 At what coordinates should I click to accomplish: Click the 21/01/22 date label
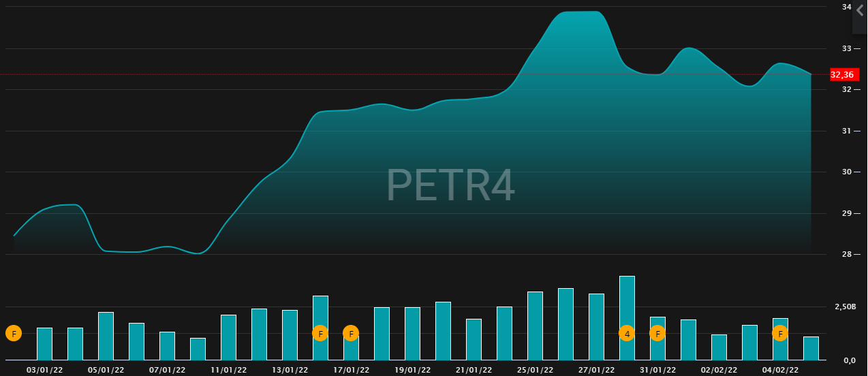pyautogui.click(x=474, y=370)
